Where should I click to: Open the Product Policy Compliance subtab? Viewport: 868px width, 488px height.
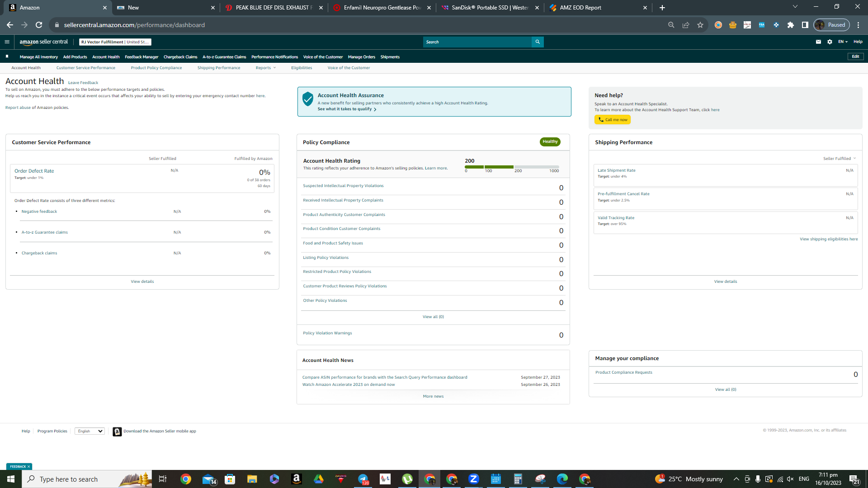tap(156, 68)
